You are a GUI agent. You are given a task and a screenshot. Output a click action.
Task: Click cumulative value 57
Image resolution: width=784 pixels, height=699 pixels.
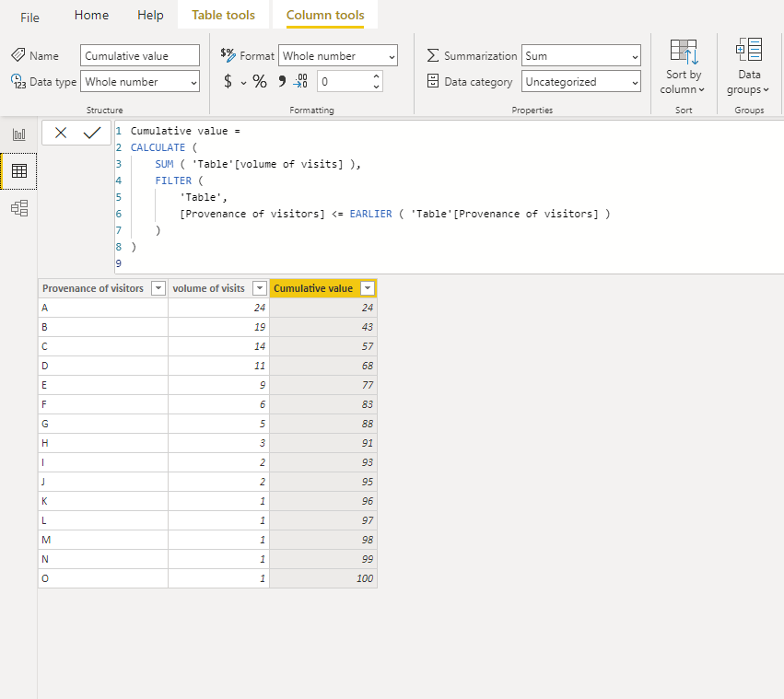[x=323, y=346]
